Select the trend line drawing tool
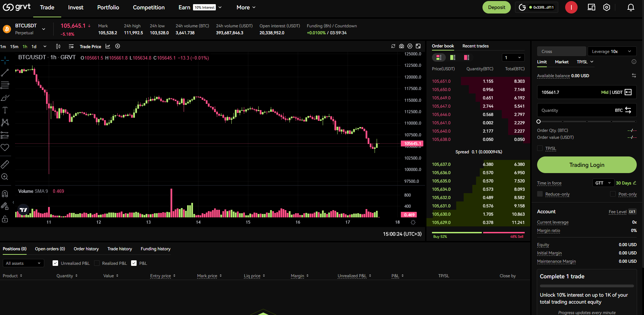Viewport: 644px width, 315px height. coord(5,73)
